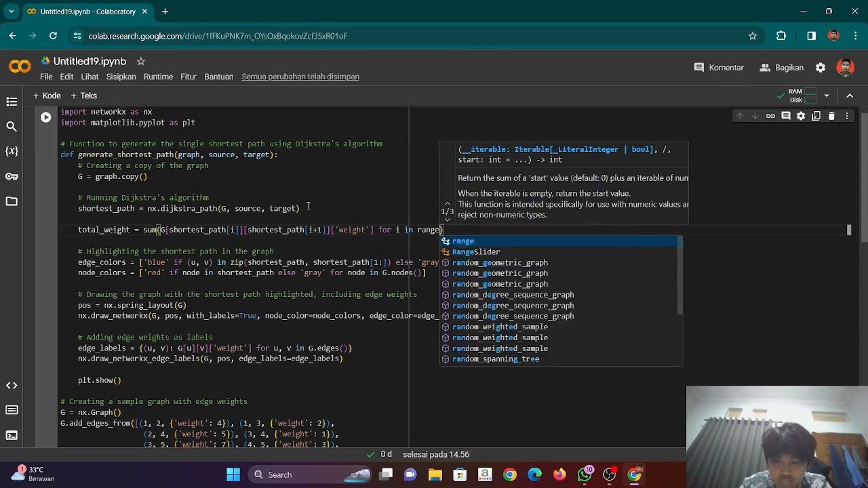
Task: Open Microsoft Edge from the taskbar
Action: click(x=534, y=474)
